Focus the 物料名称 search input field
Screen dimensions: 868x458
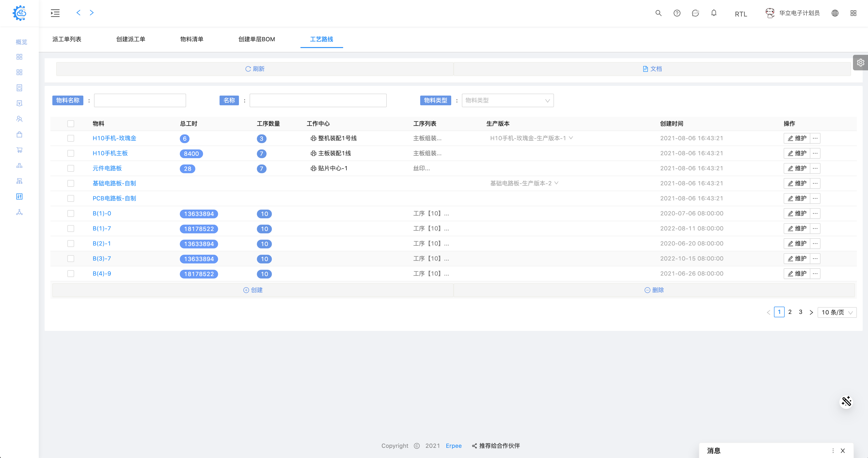(x=140, y=100)
